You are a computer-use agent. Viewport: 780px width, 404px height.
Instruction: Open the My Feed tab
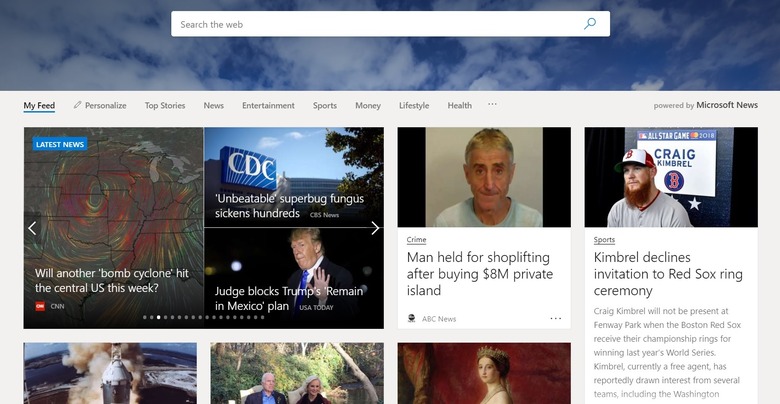tap(39, 105)
